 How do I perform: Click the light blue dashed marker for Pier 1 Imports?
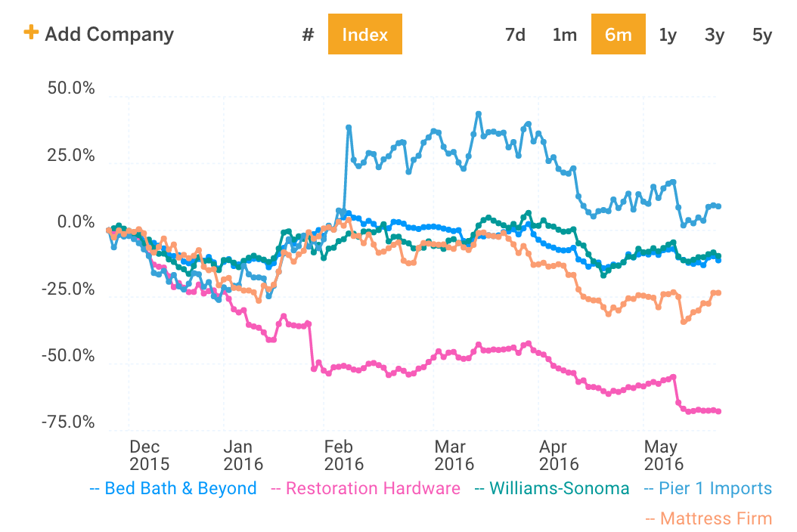click(x=649, y=488)
